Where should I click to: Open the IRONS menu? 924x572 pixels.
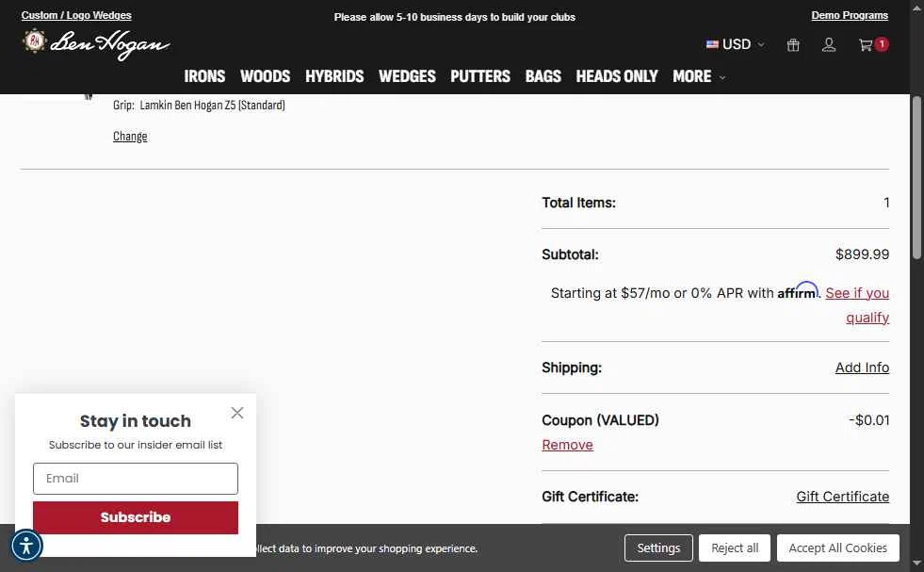point(204,76)
